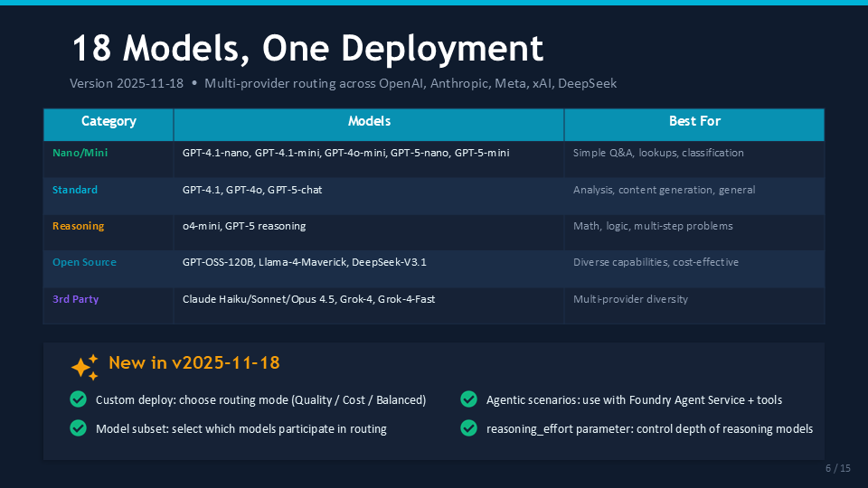The image size is (868, 488).
Task: Select the 3rd Party category cell
Action: click(108, 305)
